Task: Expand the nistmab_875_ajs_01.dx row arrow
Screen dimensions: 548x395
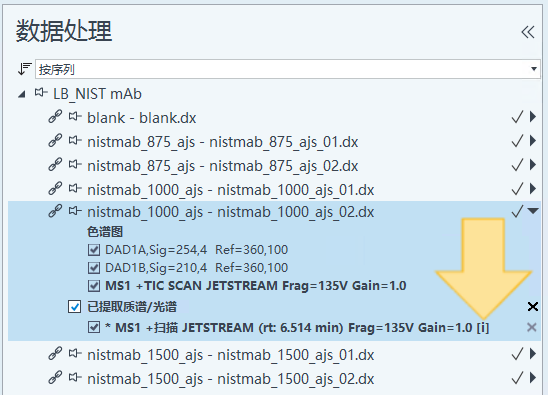Action: click(x=533, y=141)
